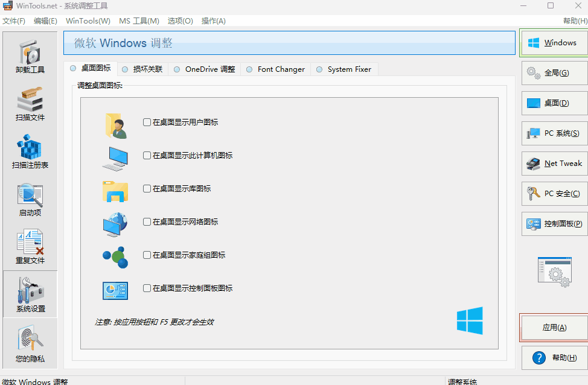Click the network globe icon
This screenshot has height=385, width=588.
coord(115,224)
